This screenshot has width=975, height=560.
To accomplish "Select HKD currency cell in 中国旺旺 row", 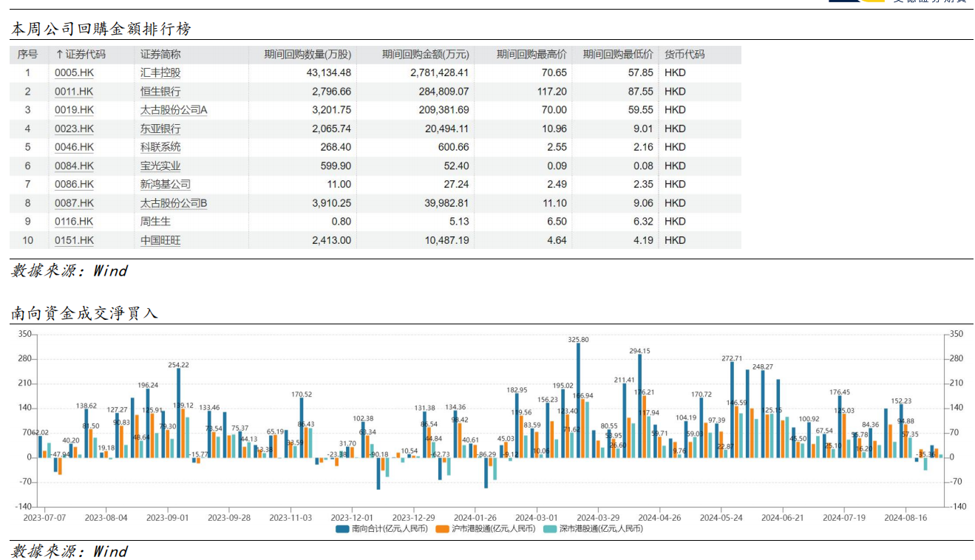I will 675,240.
